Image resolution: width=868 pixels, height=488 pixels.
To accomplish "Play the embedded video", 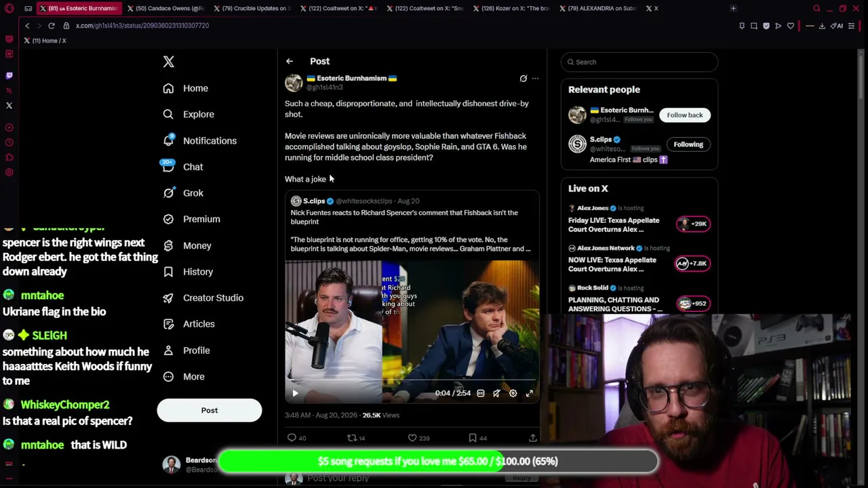I will tap(295, 393).
